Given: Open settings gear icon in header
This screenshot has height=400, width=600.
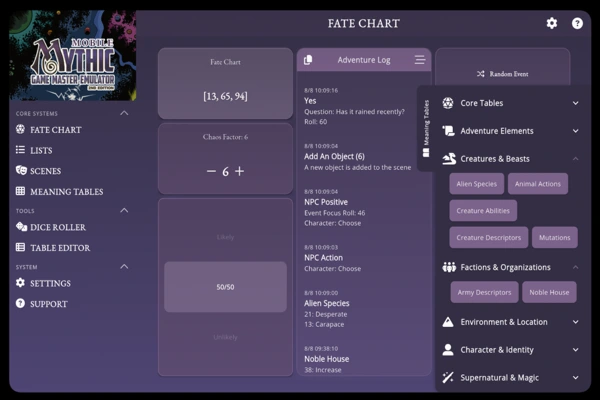Looking at the screenshot, I should pos(552,23).
